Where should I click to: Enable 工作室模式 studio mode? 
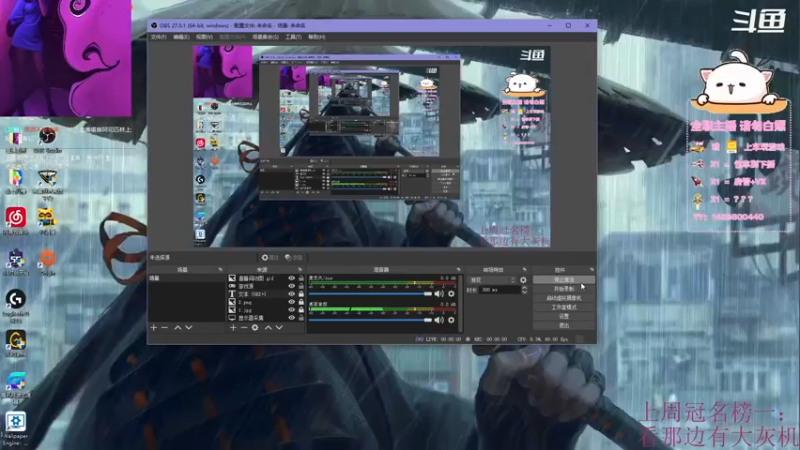tap(564, 307)
